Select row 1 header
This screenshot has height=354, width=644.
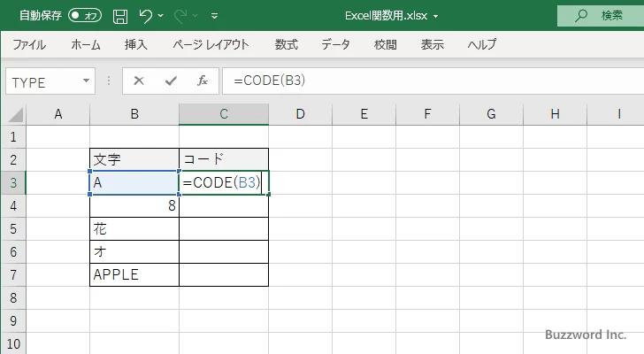click(x=13, y=137)
